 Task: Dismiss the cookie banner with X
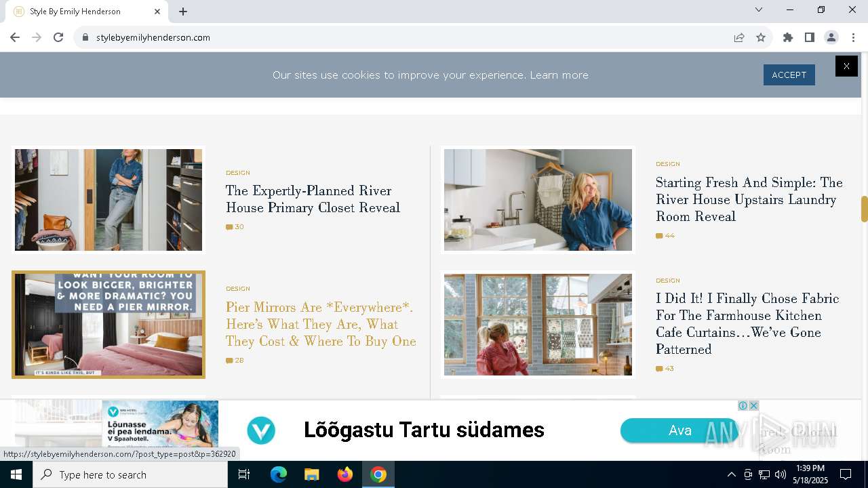(846, 66)
